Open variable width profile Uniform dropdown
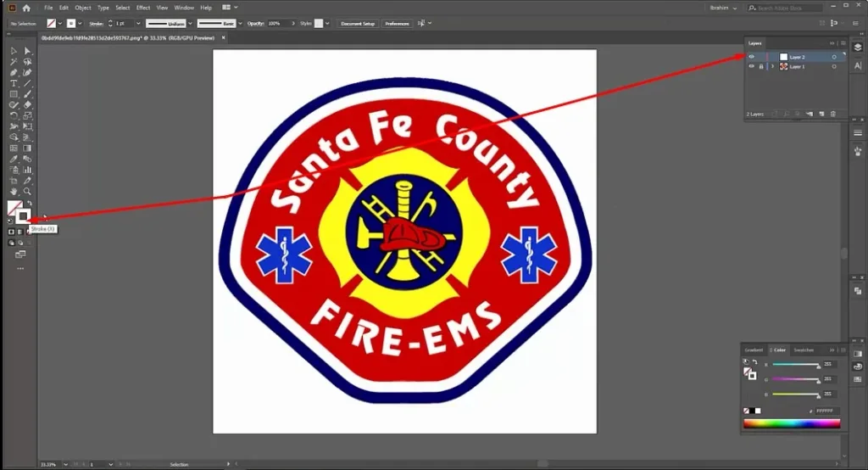This screenshot has width=868, height=470. click(x=190, y=23)
